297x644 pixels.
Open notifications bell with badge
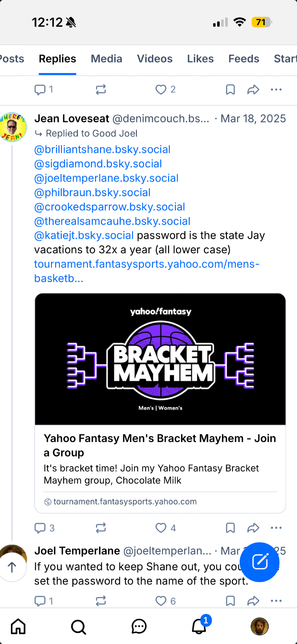tap(199, 627)
